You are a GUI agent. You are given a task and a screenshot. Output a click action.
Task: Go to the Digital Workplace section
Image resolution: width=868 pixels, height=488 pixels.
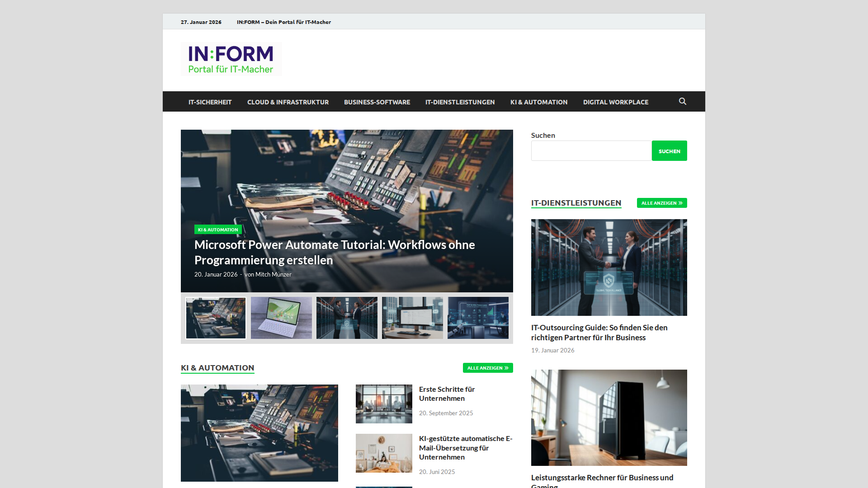(615, 102)
